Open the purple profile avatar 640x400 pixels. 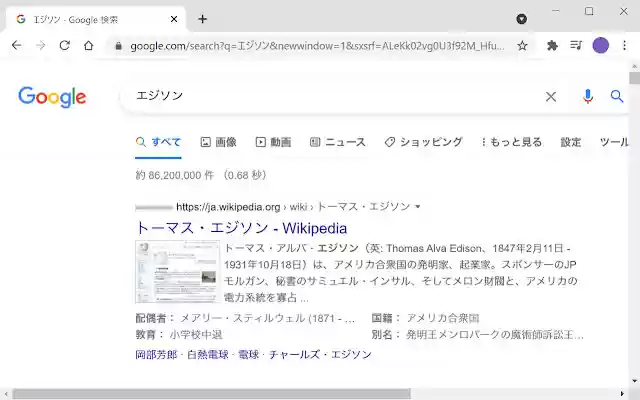coord(600,45)
